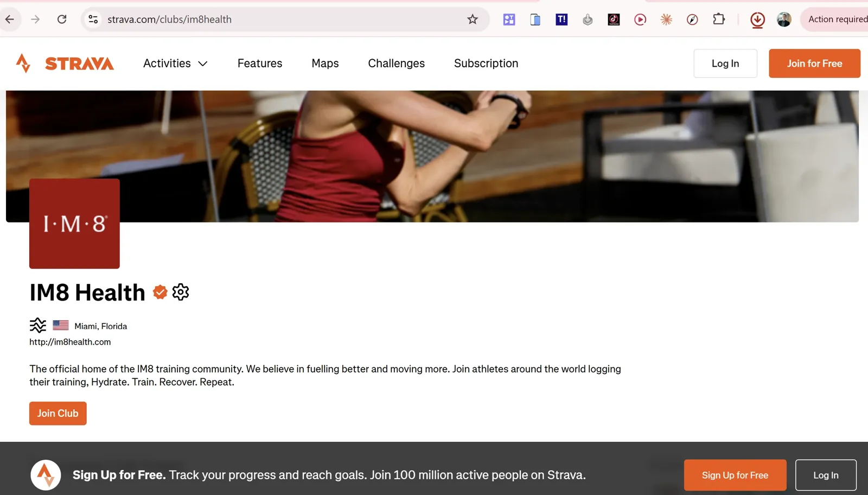The width and height of the screenshot is (868, 495).
Task: Click the club sport type waves icon
Action: coord(38,326)
